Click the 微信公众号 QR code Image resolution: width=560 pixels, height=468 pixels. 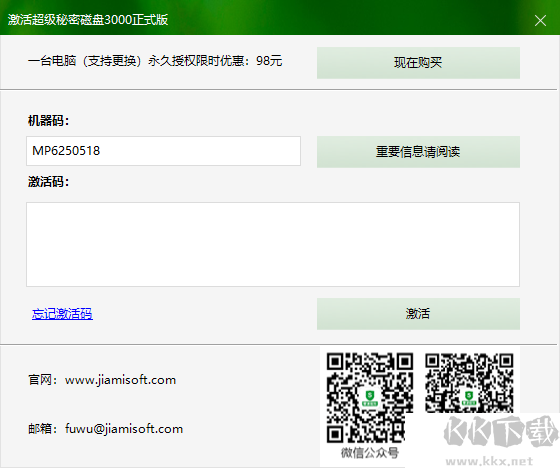(x=370, y=398)
